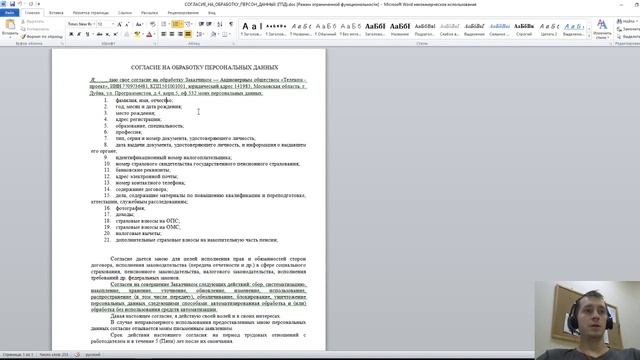Image resolution: width=640 pixels, height=360 pixels.
Task: Switch to the Ссылки tab
Action: point(125,13)
